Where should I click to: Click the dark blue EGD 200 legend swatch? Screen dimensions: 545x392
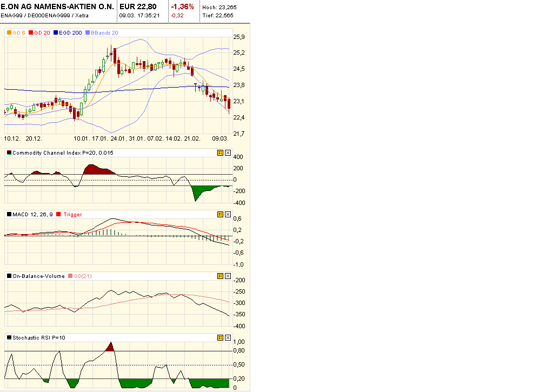(56, 32)
